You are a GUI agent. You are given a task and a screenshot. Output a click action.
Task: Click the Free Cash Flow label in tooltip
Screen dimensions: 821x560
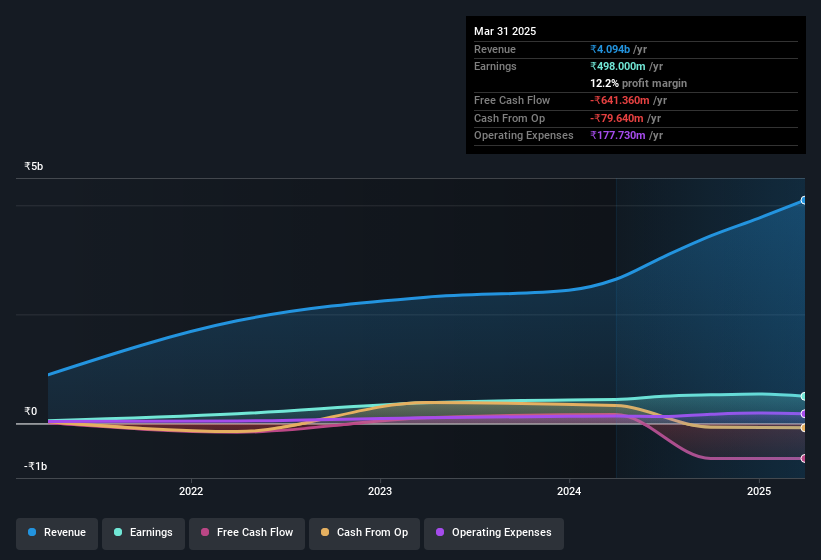[x=512, y=100]
